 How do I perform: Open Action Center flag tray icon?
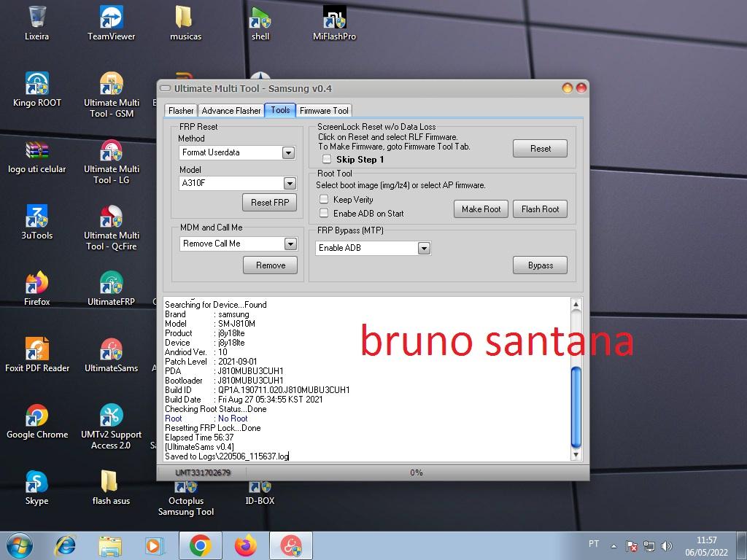point(632,546)
